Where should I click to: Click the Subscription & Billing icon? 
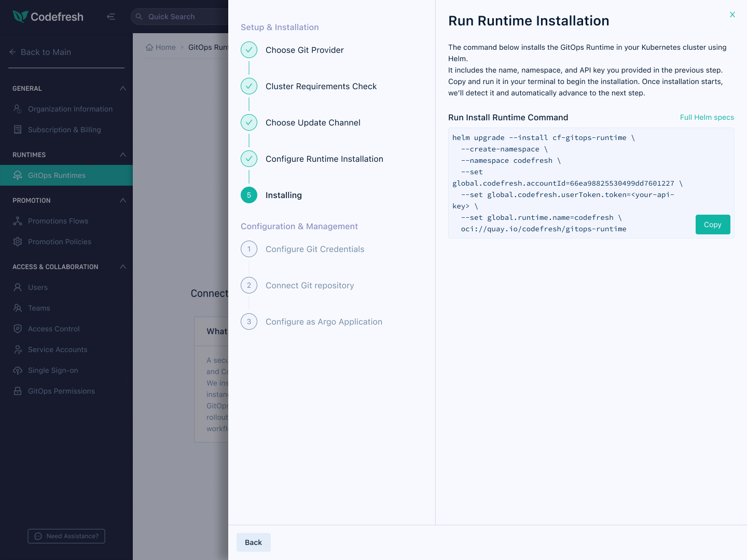pos(18,130)
